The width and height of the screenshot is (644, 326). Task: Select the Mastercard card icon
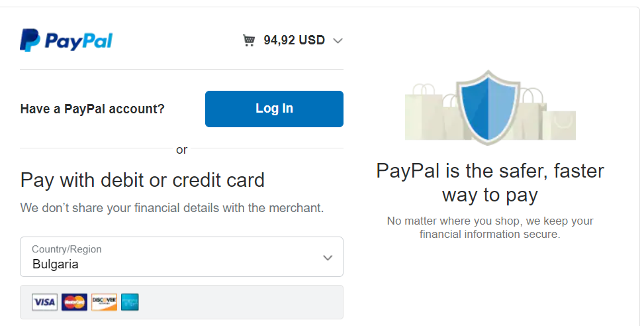[x=74, y=302]
